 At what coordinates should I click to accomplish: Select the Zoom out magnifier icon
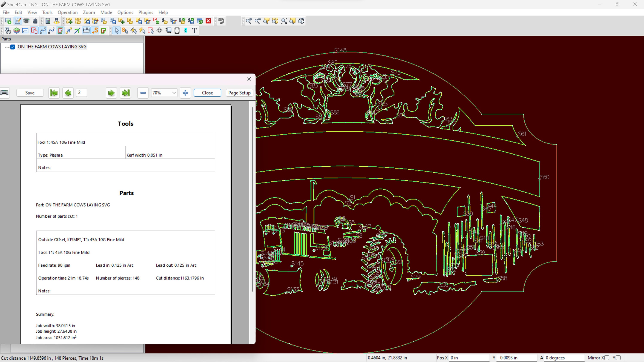click(258, 21)
